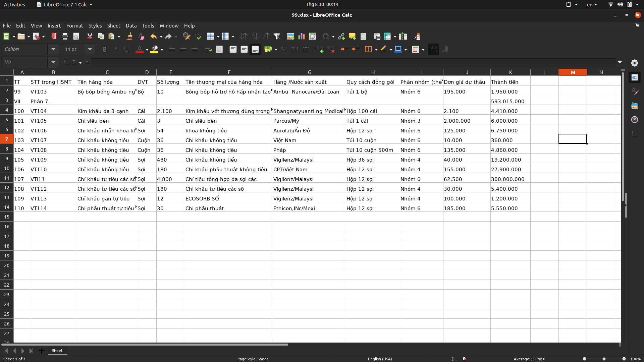Open the sidebar Navigator compass icon
This screenshot has width=644, height=362.
tap(634, 120)
